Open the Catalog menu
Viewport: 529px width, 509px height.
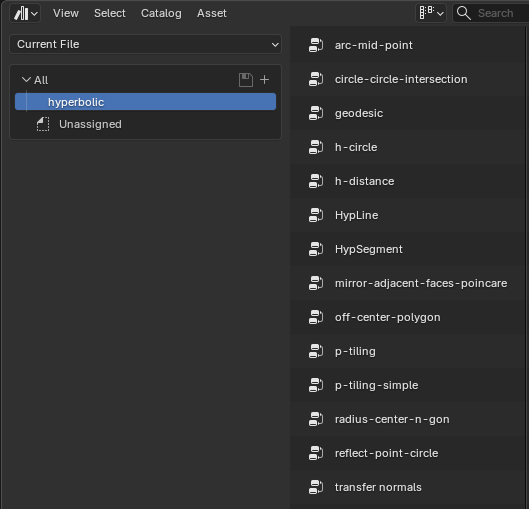click(x=161, y=13)
